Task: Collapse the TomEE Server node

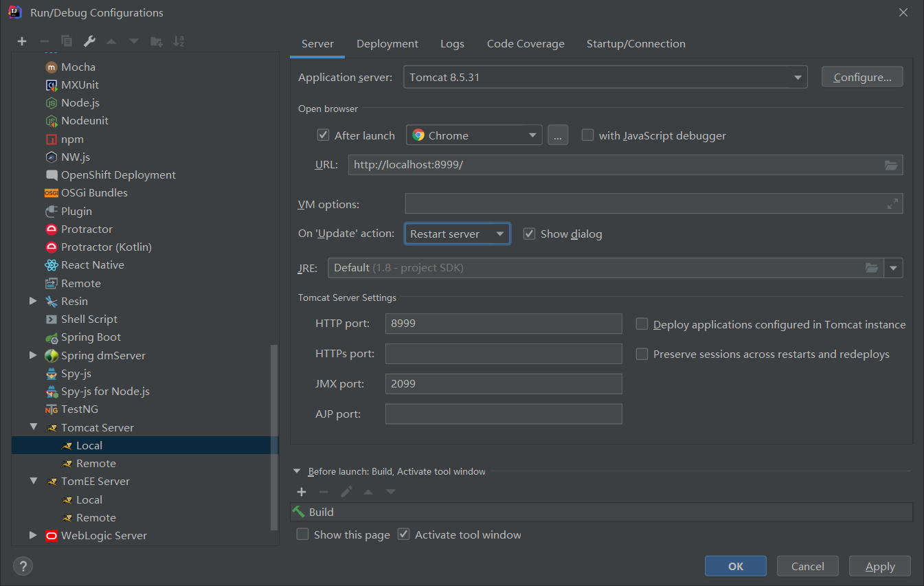Action: pyautogui.click(x=33, y=482)
